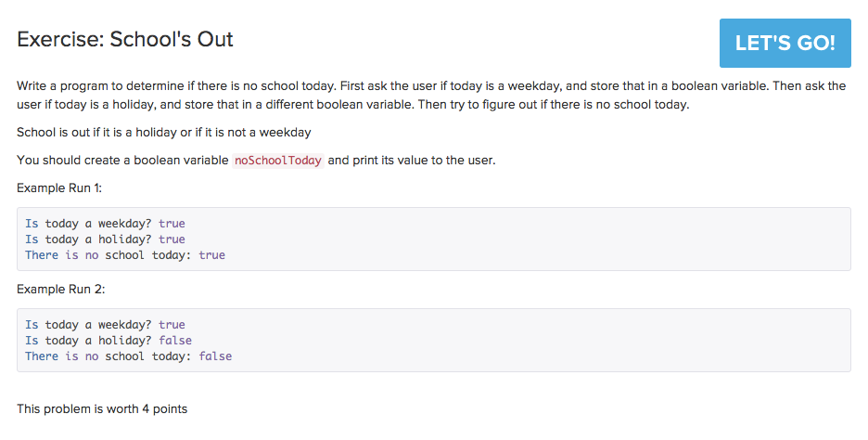Click "There is no school today: true" line
Image resolution: width=868 pixels, height=440 pixels.
(124, 255)
